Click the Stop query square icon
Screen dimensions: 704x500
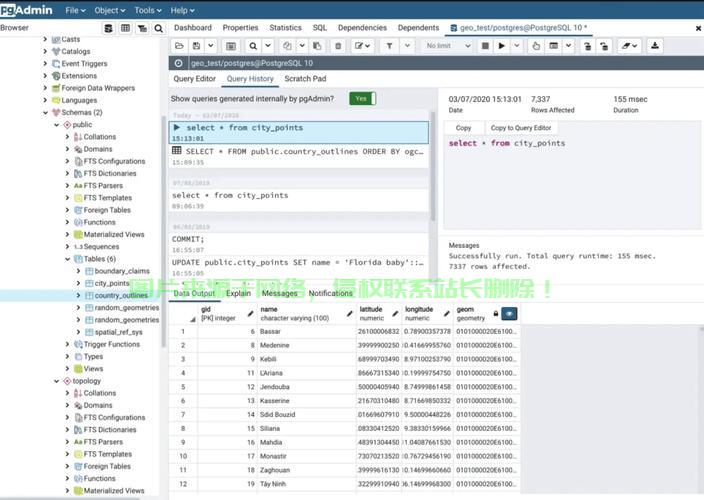[485, 46]
